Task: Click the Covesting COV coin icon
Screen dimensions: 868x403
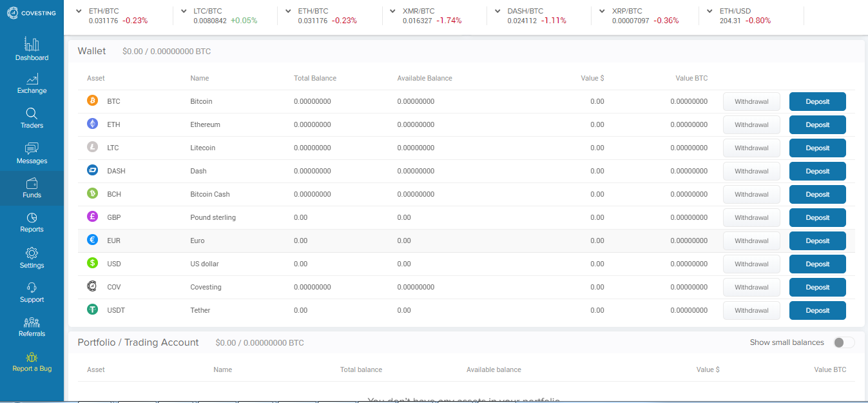Action: pyautogui.click(x=92, y=286)
